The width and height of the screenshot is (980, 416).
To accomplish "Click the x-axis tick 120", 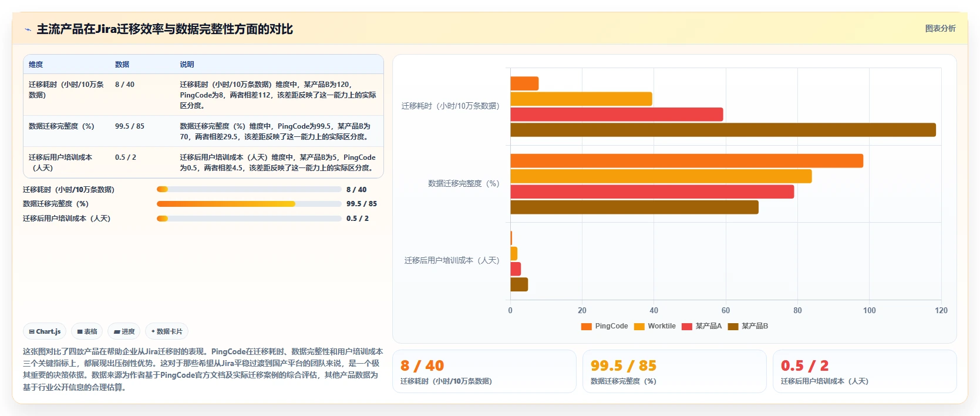I will point(941,311).
